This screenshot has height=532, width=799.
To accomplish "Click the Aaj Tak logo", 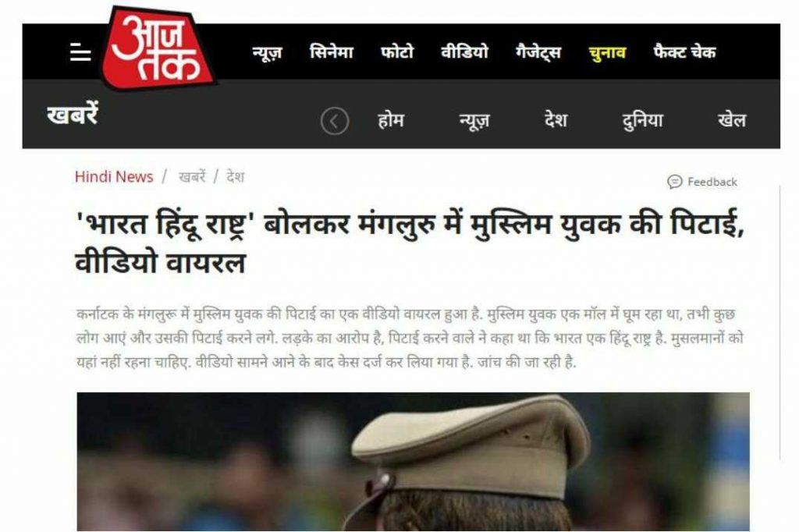I will click(158, 48).
